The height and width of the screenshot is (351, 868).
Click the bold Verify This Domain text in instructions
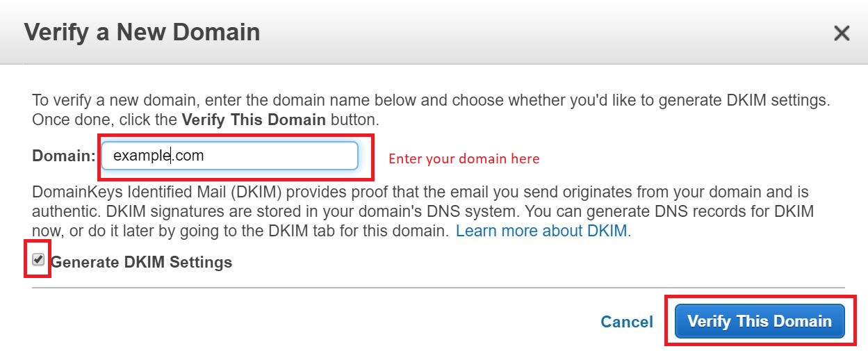[254, 119]
